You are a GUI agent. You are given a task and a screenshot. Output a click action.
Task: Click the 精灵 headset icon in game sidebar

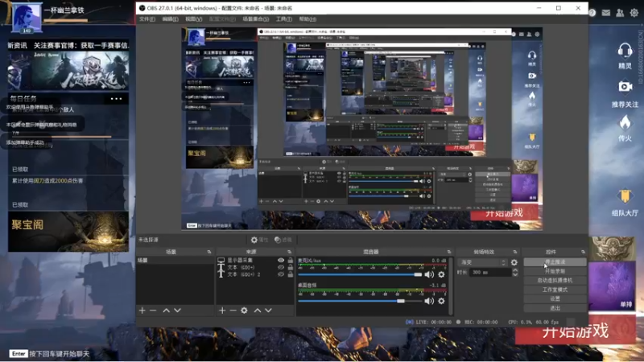click(625, 51)
